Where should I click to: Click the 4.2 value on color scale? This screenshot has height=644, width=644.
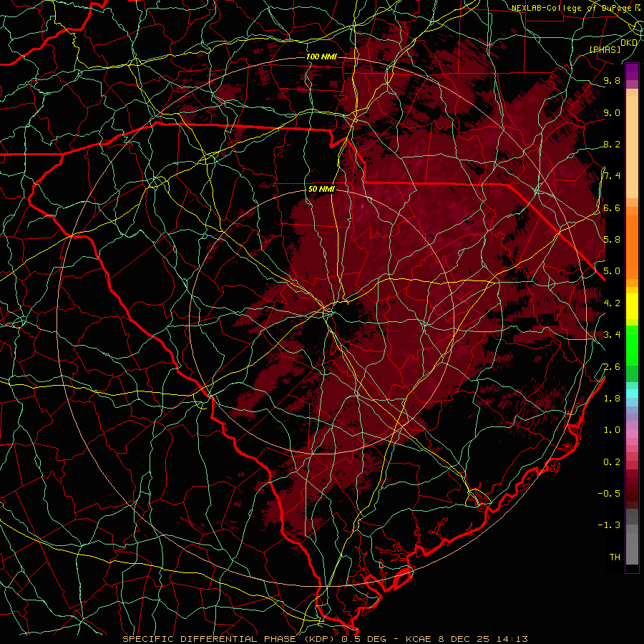tap(612, 303)
